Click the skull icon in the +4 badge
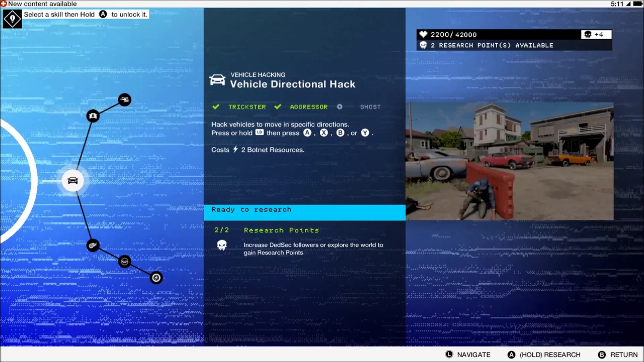This screenshot has height=362, width=644. tap(587, 35)
